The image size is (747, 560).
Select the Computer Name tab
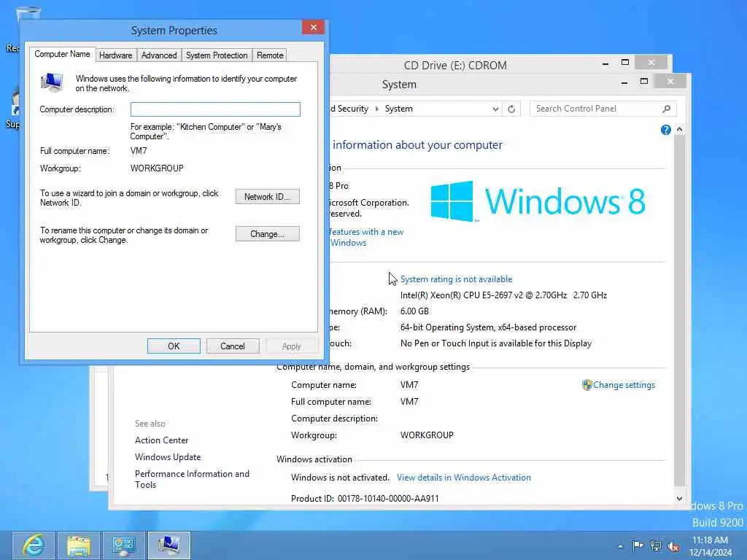click(63, 54)
